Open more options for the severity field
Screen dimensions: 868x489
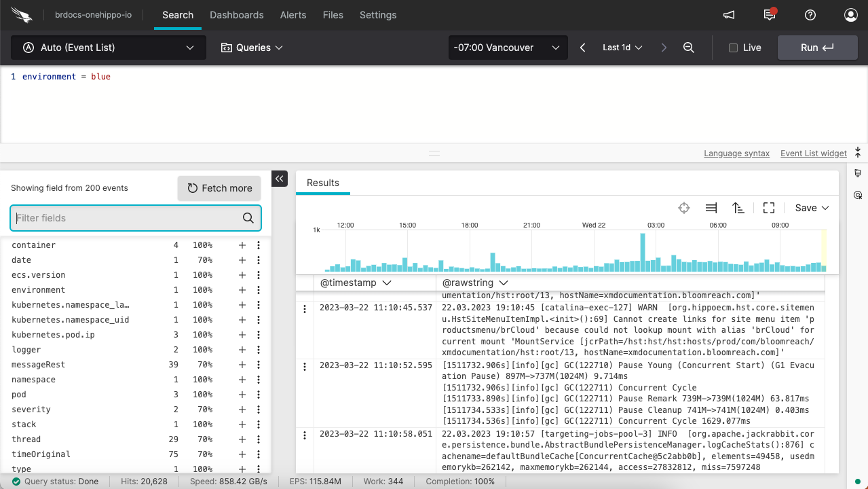(x=259, y=410)
